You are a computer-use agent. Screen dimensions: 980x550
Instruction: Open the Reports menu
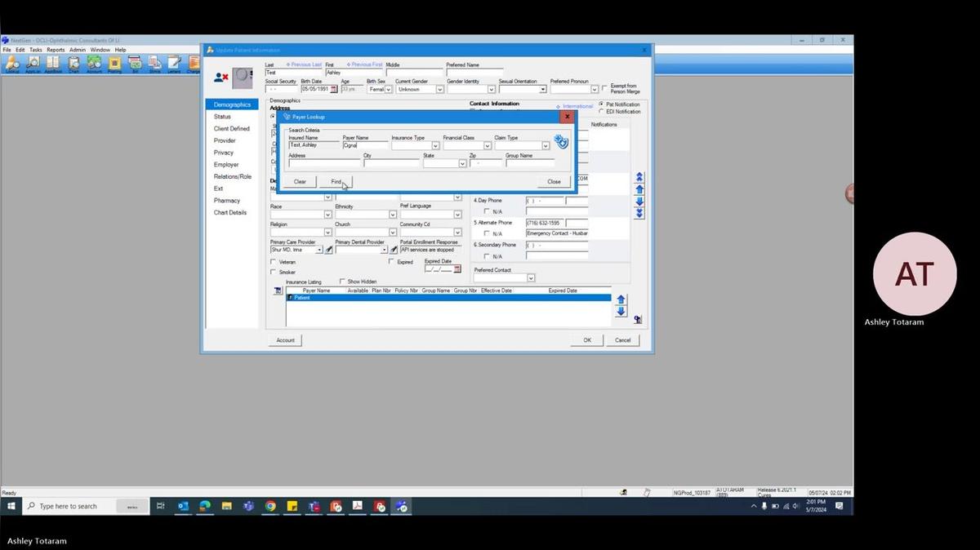point(55,48)
